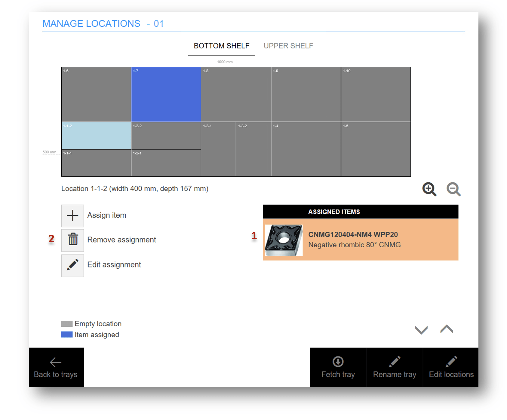Screen dimensions: 507x420
Task: Open Edit locations
Action: tap(451, 367)
